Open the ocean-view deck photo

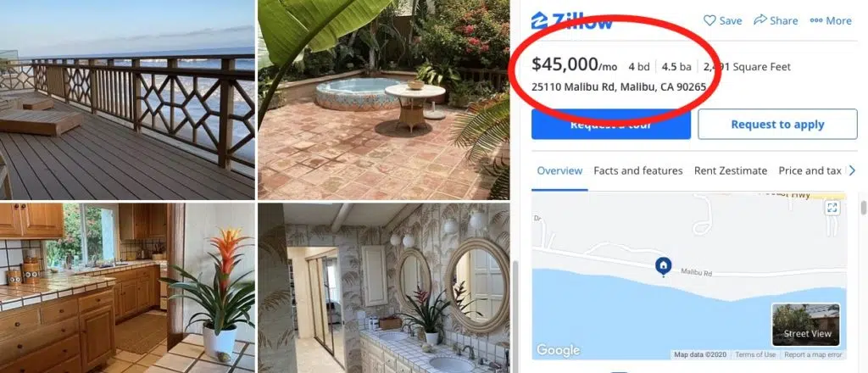click(127, 100)
